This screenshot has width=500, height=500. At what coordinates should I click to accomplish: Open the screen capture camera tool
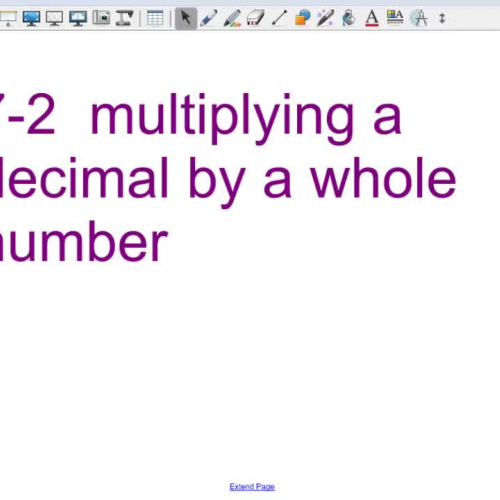tap(101, 18)
